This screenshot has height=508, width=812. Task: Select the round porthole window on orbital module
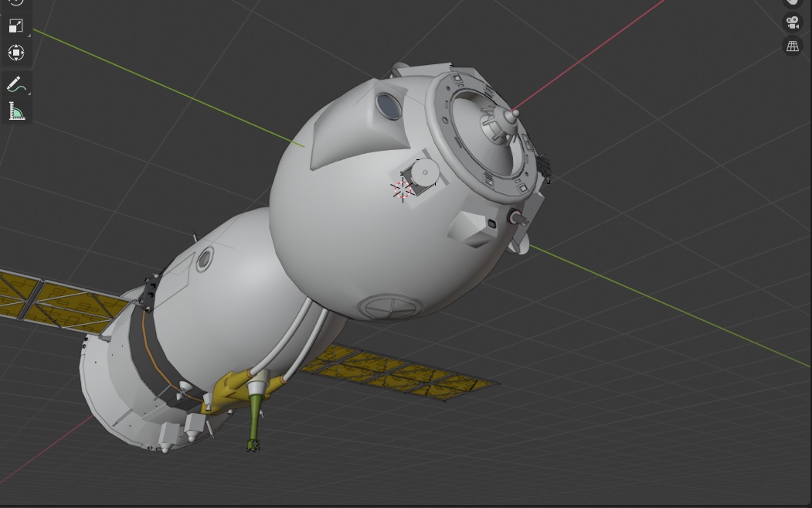coord(388,106)
